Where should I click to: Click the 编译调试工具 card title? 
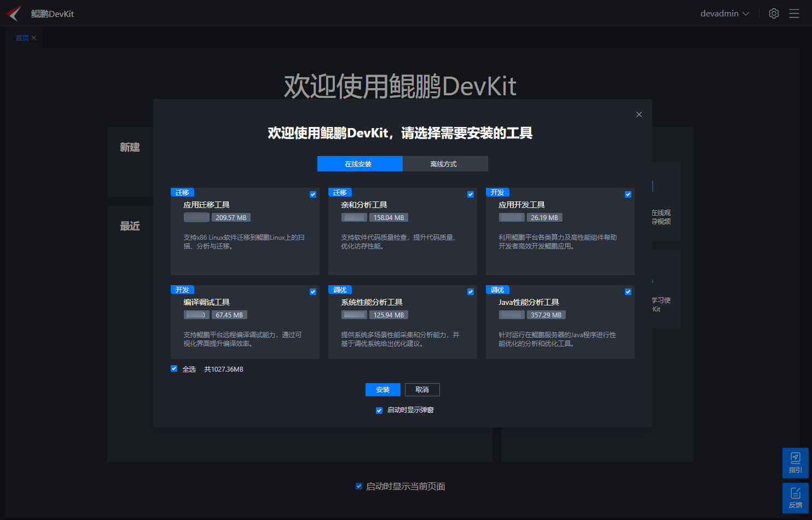click(x=206, y=302)
